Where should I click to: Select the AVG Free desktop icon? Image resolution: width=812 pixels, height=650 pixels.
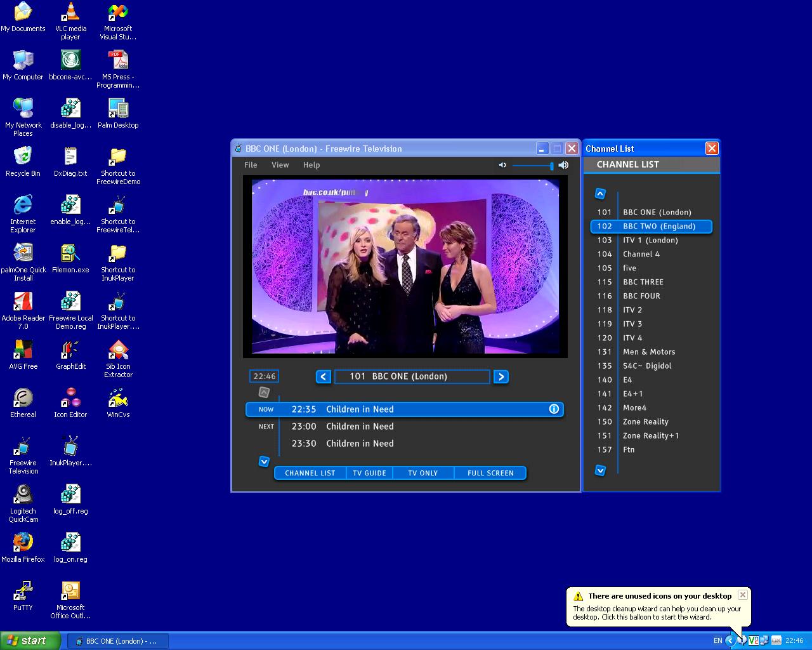point(23,355)
